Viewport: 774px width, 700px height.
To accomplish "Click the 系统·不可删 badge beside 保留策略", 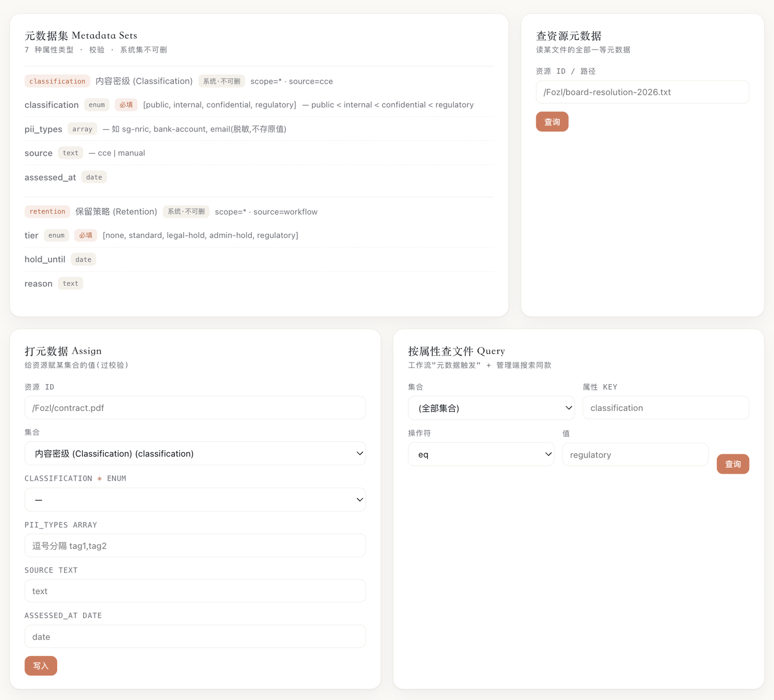I will [186, 212].
